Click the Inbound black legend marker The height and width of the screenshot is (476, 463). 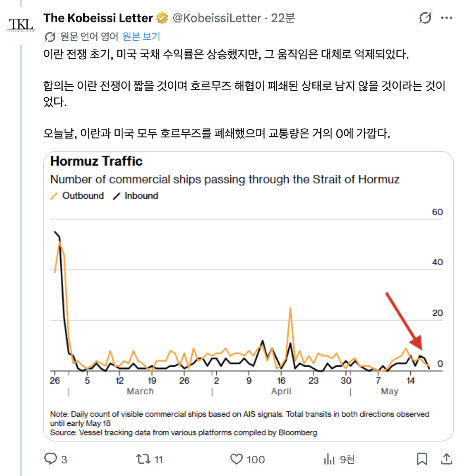[x=117, y=196]
